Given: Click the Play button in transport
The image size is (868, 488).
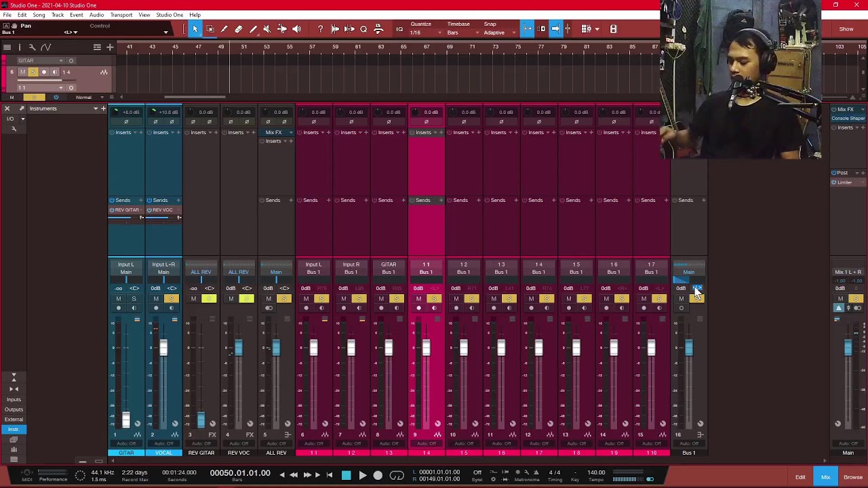Looking at the screenshot, I should (x=362, y=476).
